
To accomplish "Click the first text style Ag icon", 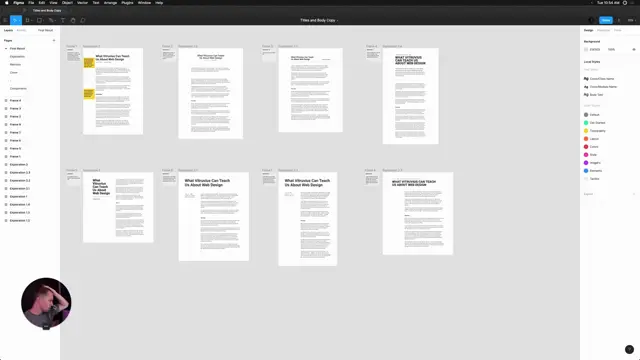I will tap(586, 79).
